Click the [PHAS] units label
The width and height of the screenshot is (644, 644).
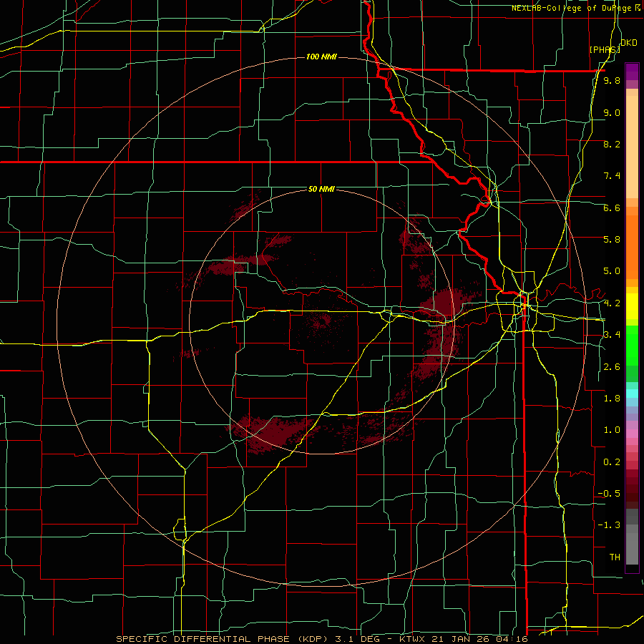605,49
